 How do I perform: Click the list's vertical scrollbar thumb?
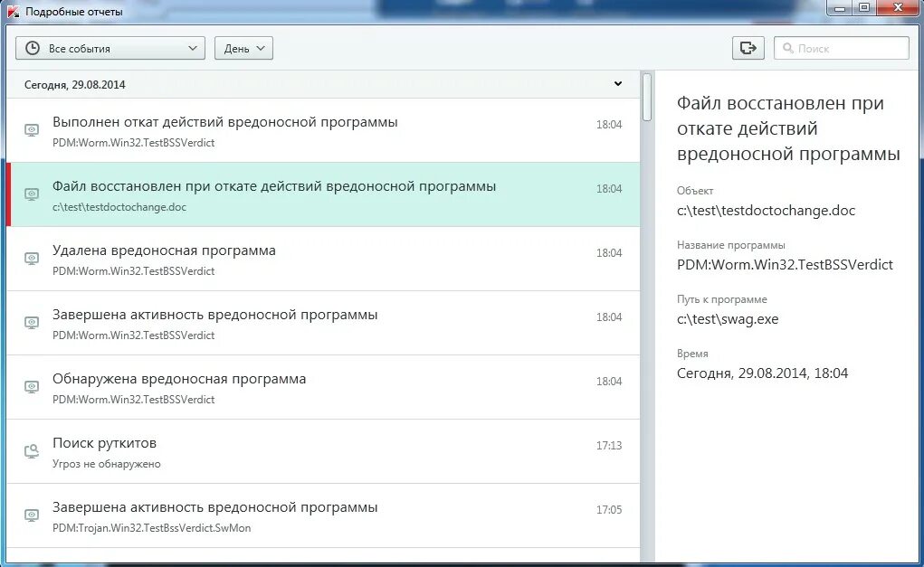(647, 97)
